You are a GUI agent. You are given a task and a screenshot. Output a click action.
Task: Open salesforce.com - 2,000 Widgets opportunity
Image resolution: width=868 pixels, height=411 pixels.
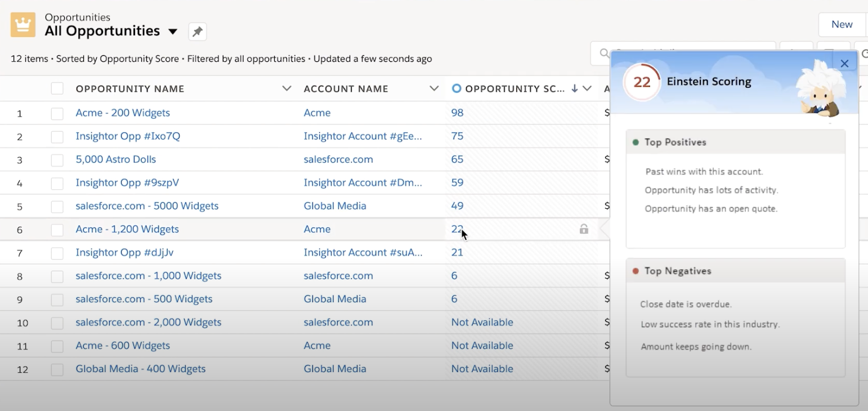(149, 322)
